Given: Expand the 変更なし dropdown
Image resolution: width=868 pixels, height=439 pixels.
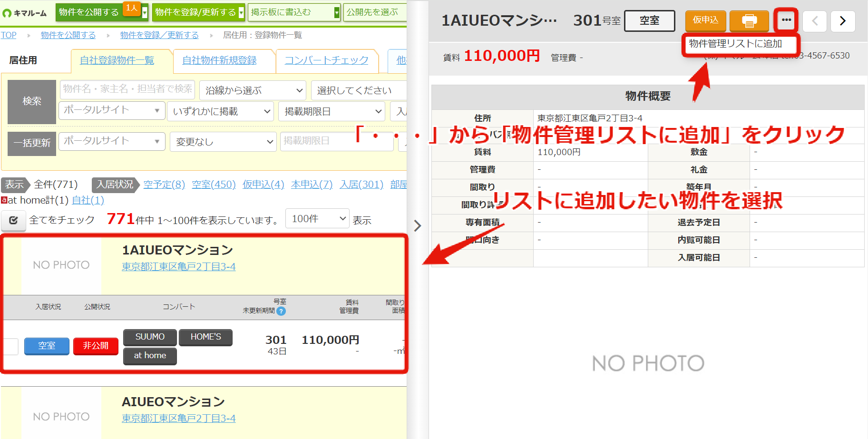Looking at the screenshot, I should click(223, 142).
